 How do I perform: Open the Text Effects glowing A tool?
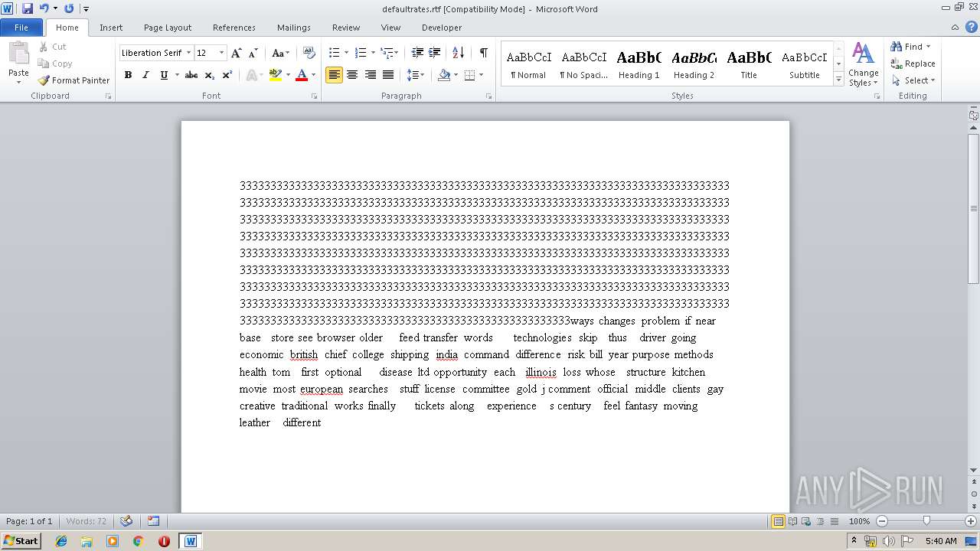[x=251, y=75]
